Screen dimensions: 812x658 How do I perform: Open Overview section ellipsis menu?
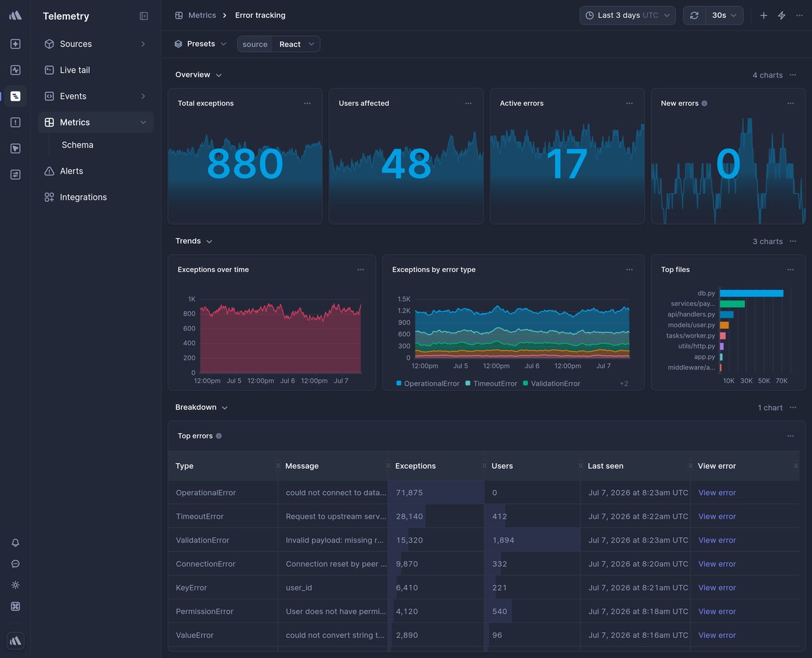[793, 75]
